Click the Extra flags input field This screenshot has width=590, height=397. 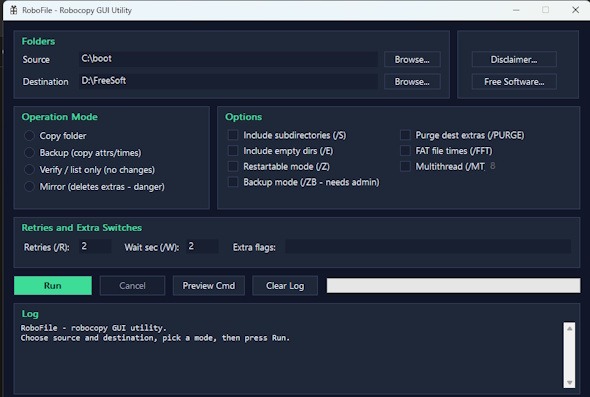tap(428, 247)
